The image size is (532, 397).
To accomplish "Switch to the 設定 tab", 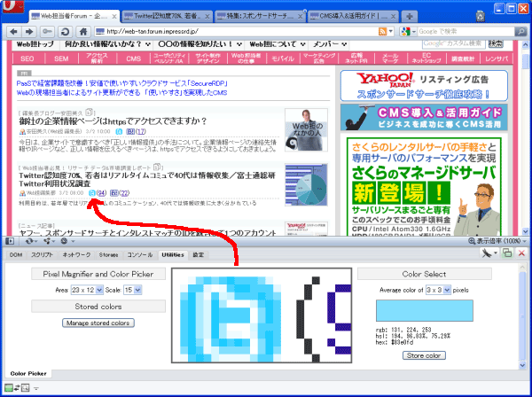I will tap(198, 255).
